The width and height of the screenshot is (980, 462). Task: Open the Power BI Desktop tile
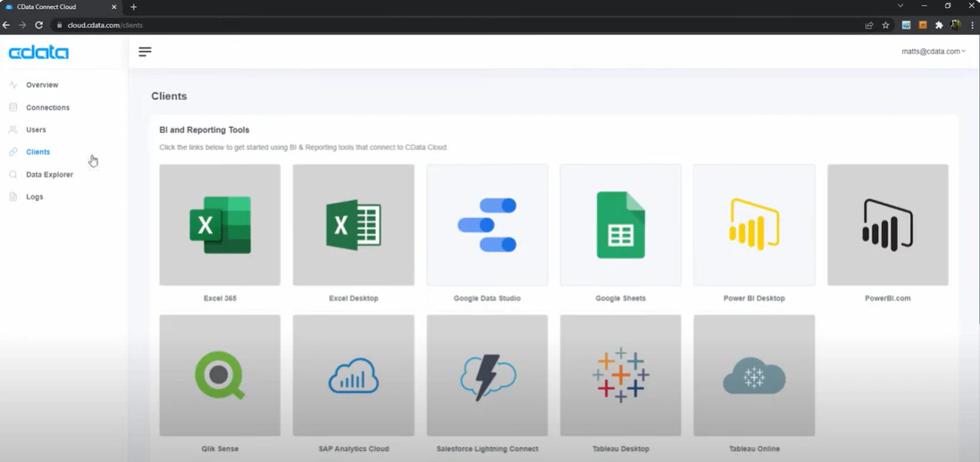754,225
